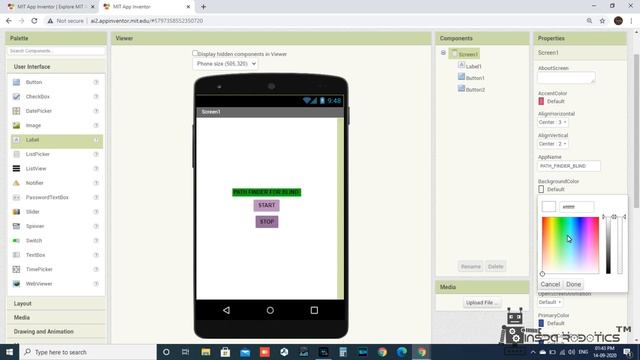Collapse the Screen1 tree node
The width and height of the screenshot is (640, 360).
click(443, 53)
